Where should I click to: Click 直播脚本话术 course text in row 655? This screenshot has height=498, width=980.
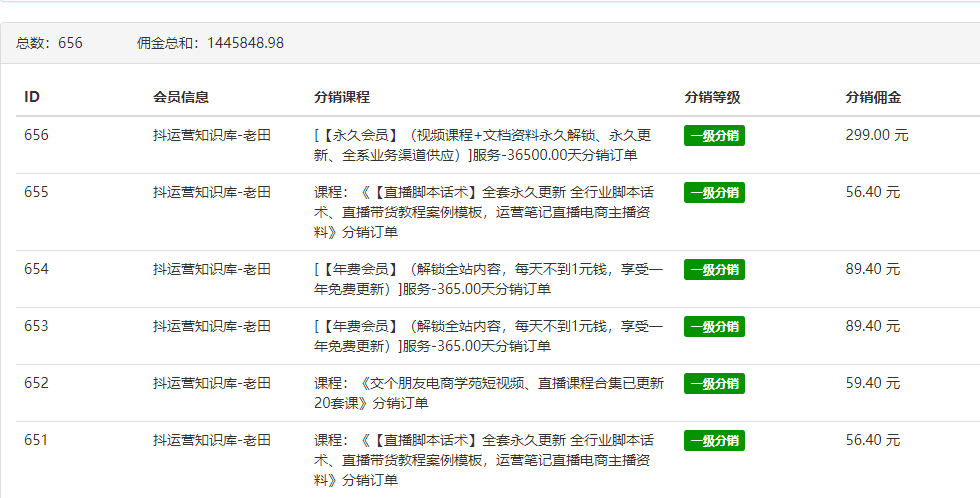tap(484, 212)
